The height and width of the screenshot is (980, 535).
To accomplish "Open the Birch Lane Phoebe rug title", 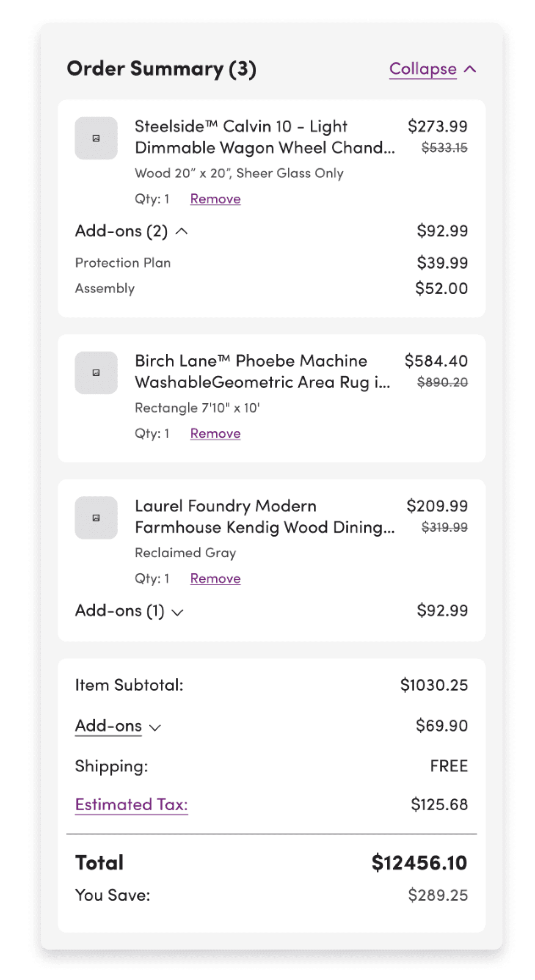I will (x=262, y=371).
